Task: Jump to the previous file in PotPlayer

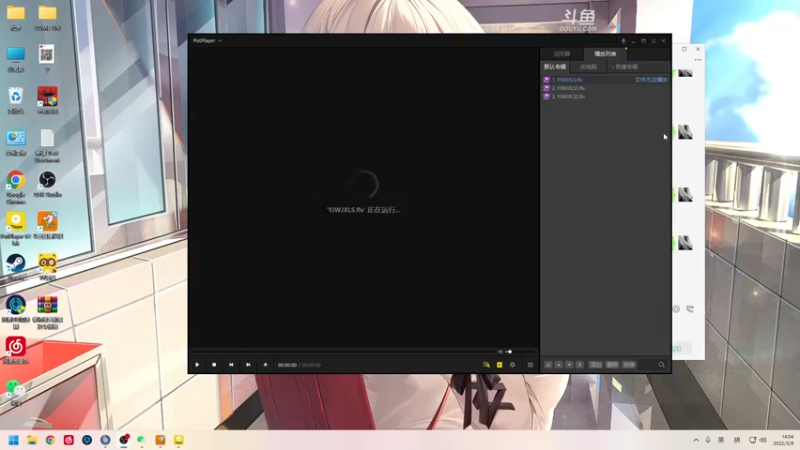Action: 231,365
